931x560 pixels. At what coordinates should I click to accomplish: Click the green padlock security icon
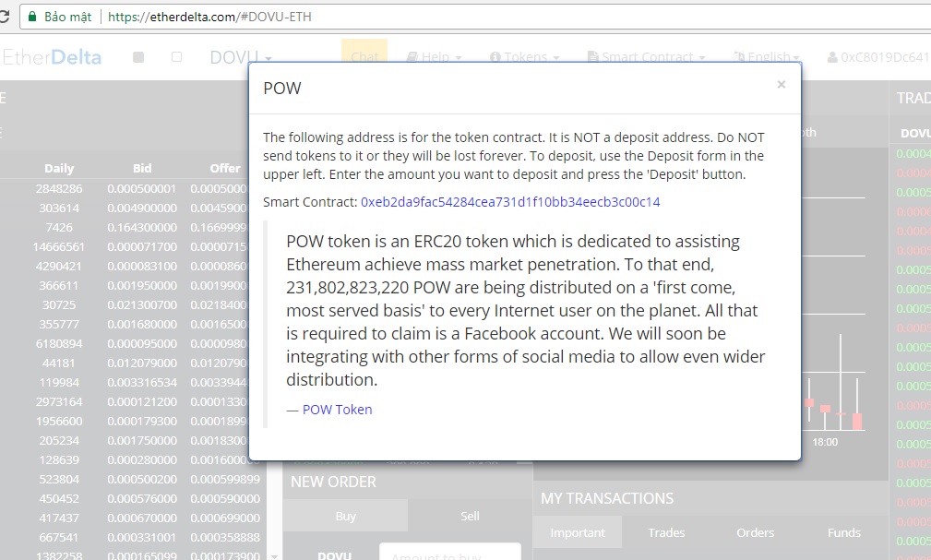click(x=32, y=17)
